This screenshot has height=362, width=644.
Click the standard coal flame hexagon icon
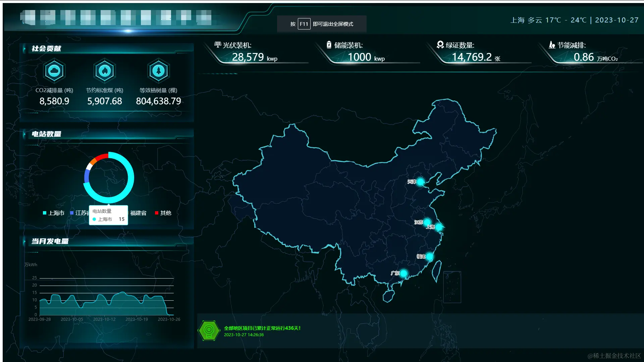(105, 71)
